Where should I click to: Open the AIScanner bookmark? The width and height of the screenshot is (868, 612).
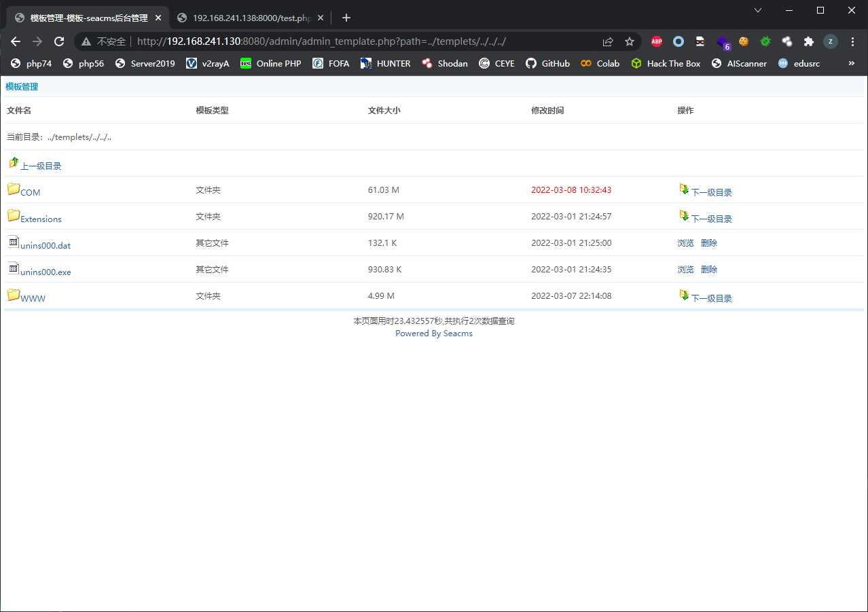tap(739, 63)
